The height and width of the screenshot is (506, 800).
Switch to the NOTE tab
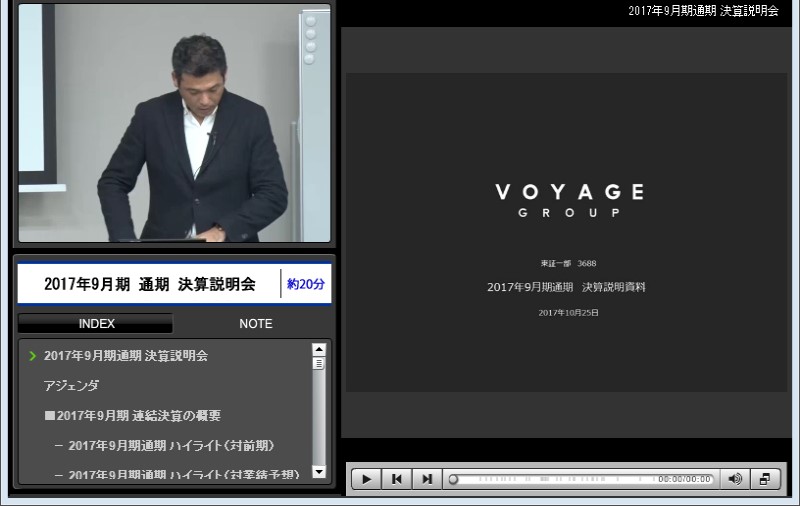(255, 324)
